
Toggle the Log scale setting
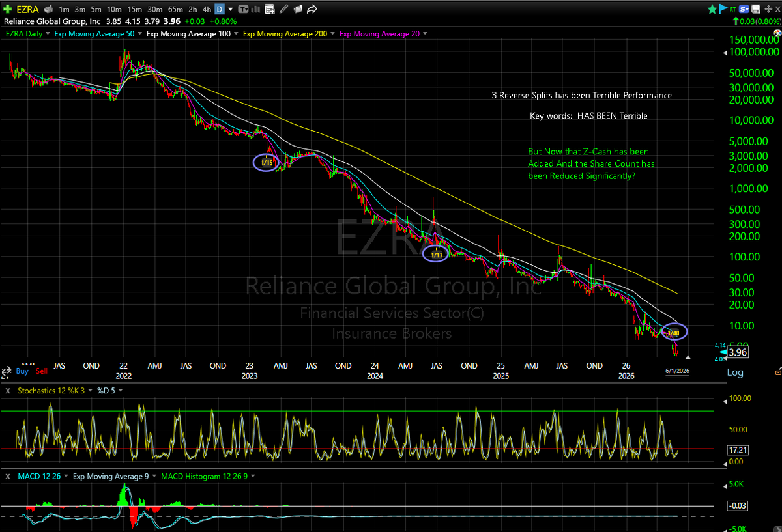click(736, 372)
